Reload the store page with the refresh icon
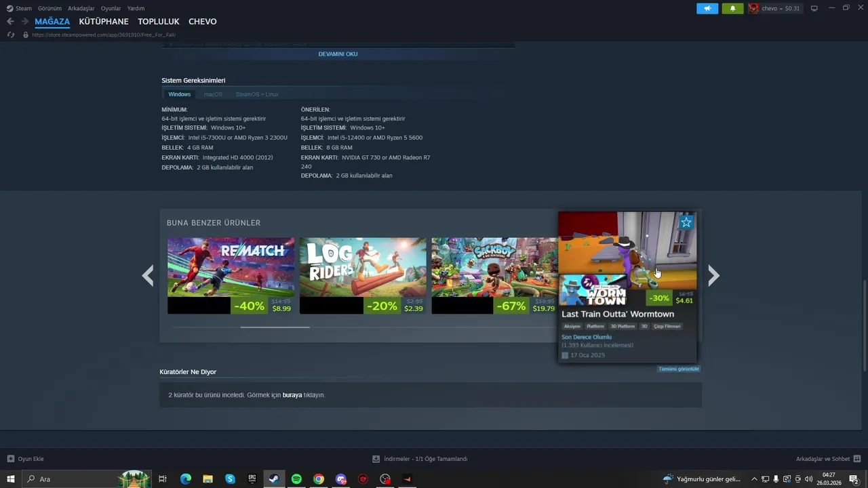This screenshot has height=488, width=868. click(x=10, y=35)
